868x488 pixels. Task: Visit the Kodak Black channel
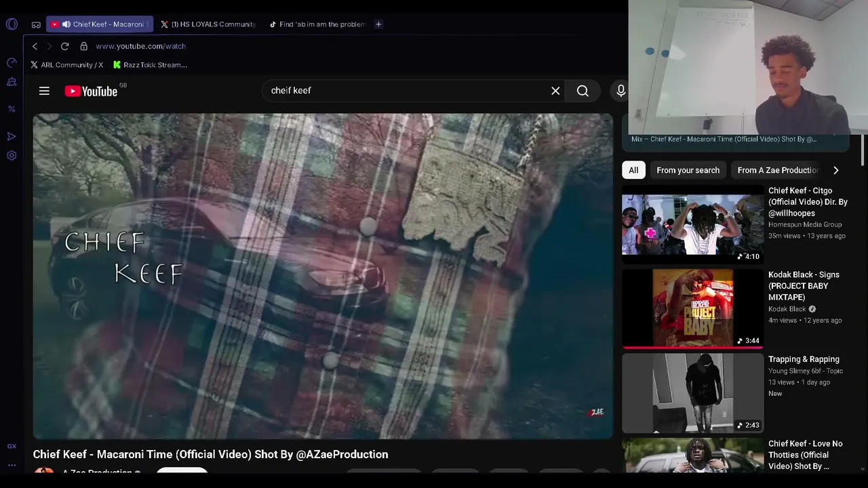pyautogui.click(x=787, y=309)
